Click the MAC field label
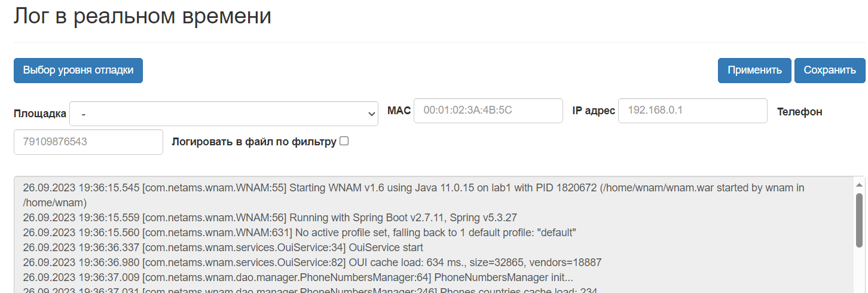 coord(399,111)
